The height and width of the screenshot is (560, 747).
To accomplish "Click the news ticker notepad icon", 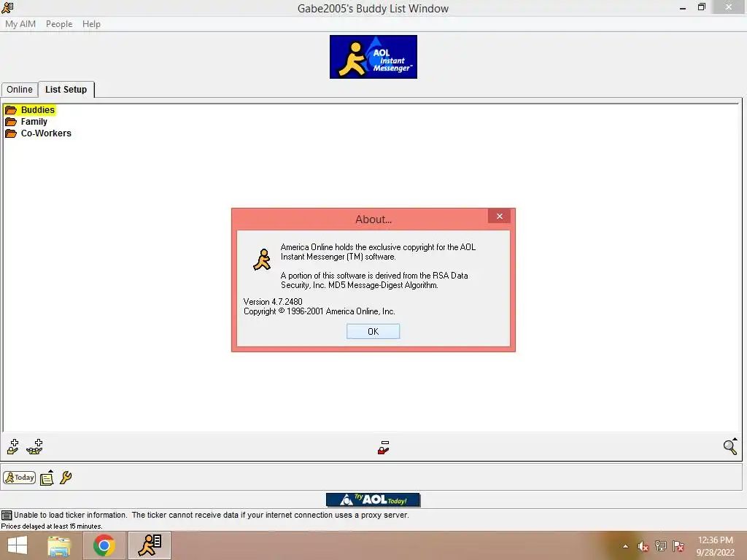I will click(47, 477).
